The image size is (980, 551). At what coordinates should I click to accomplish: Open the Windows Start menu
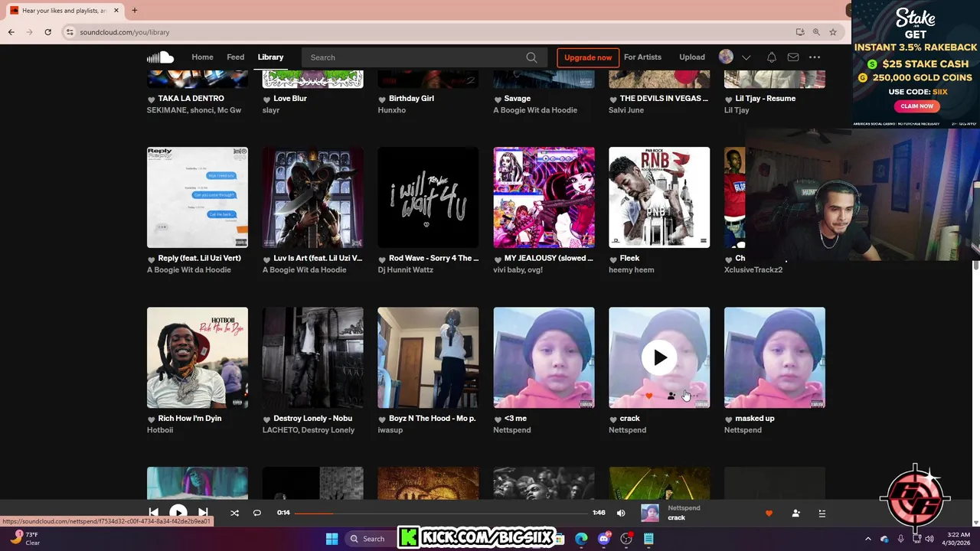332,539
